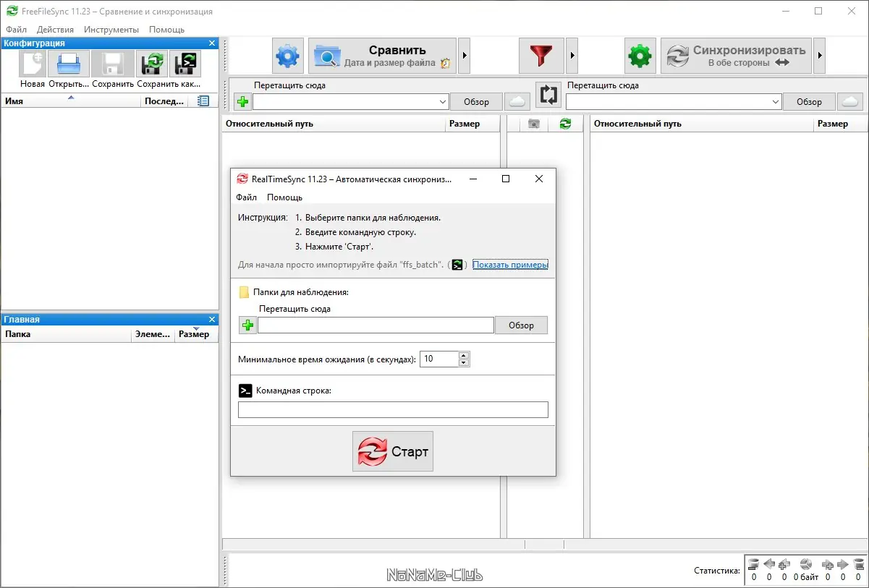This screenshot has width=869, height=588.
Task: Add left folder pair with green plus
Action: [x=243, y=102]
